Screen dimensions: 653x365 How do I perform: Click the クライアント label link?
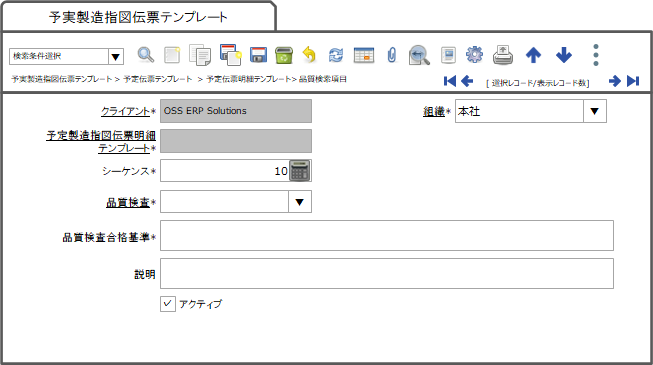tap(125, 111)
